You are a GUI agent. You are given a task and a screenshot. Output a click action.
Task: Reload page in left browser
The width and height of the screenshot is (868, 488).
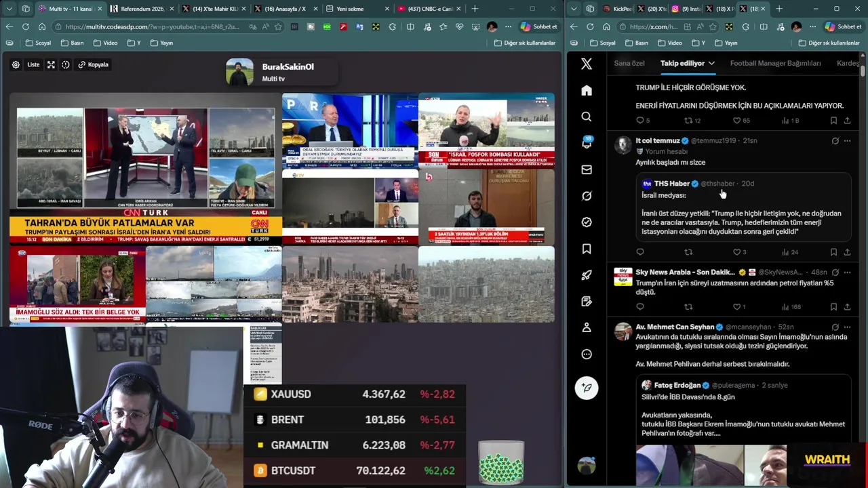(x=25, y=26)
